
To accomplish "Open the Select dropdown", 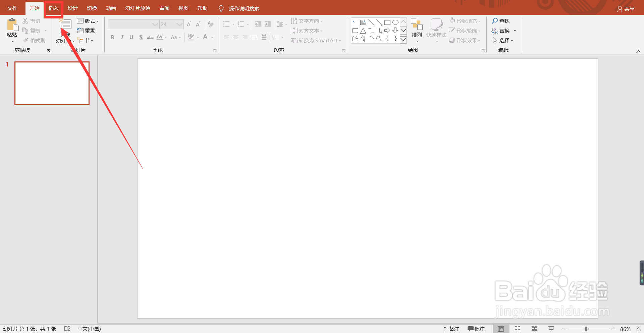I will [503, 40].
